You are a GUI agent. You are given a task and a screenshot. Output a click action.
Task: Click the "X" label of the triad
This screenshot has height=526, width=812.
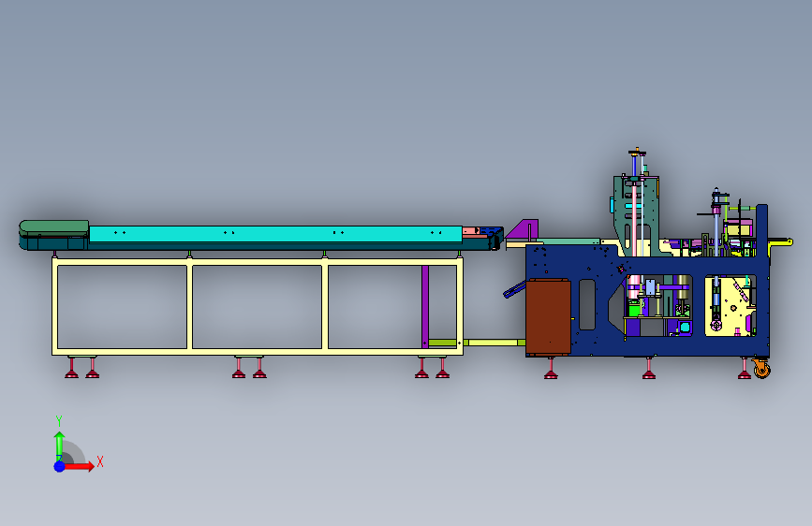click(100, 461)
